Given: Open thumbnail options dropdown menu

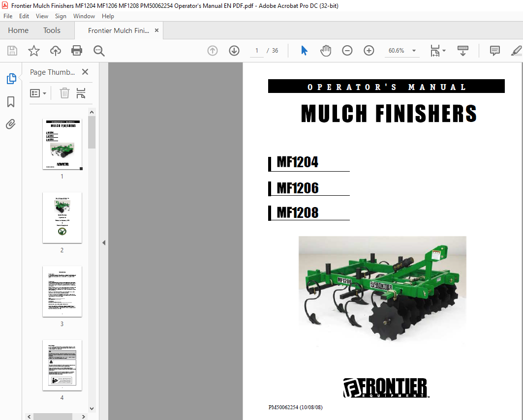Looking at the screenshot, I should click(x=38, y=93).
